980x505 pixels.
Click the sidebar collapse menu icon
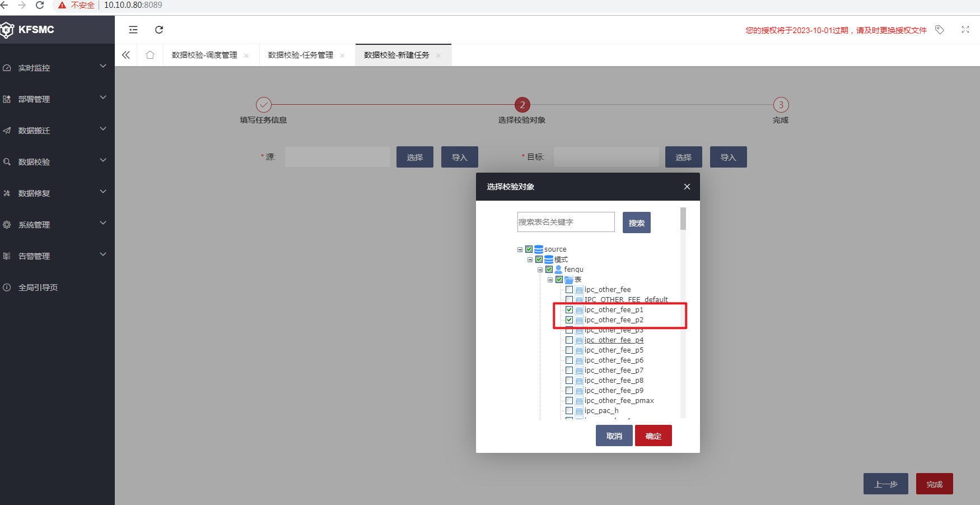(x=133, y=30)
